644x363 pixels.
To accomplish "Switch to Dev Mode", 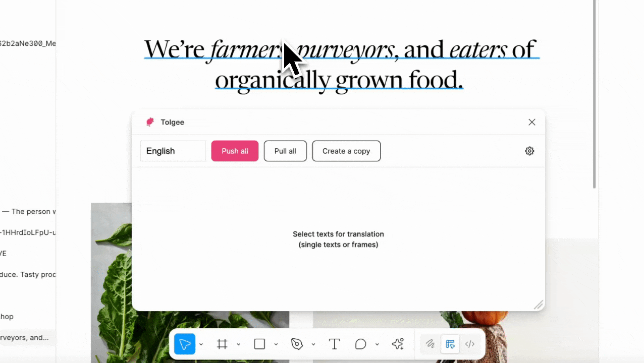I will (470, 344).
